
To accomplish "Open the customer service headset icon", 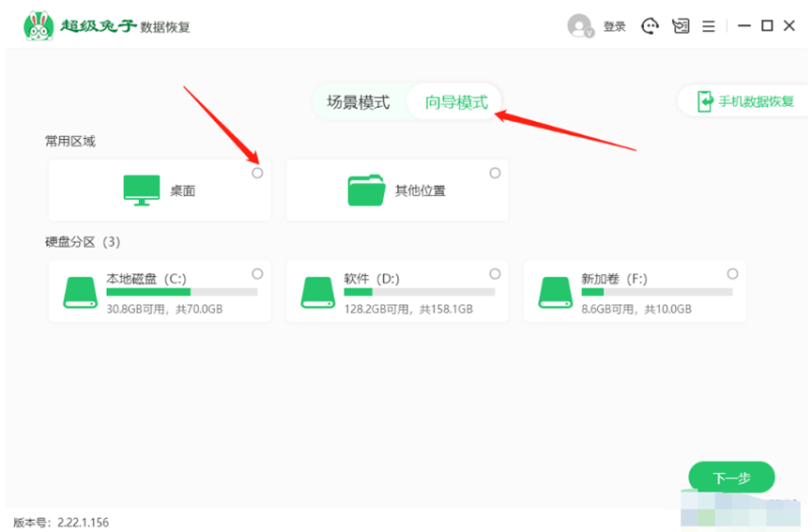I will pyautogui.click(x=650, y=26).
